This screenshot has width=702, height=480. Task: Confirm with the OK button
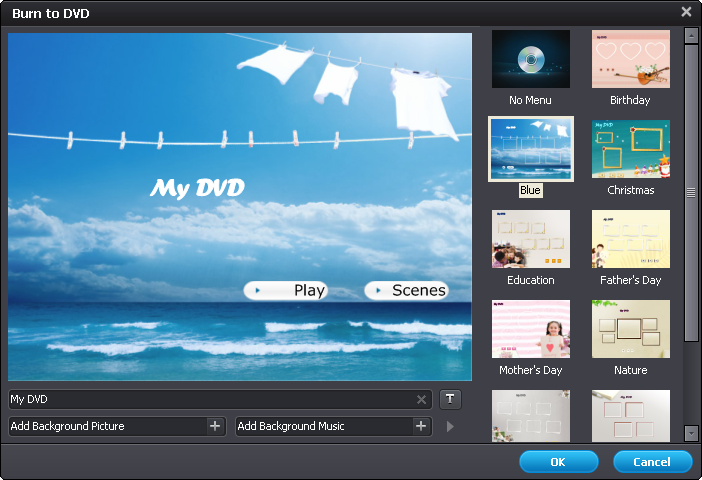[x=558, y=462]
